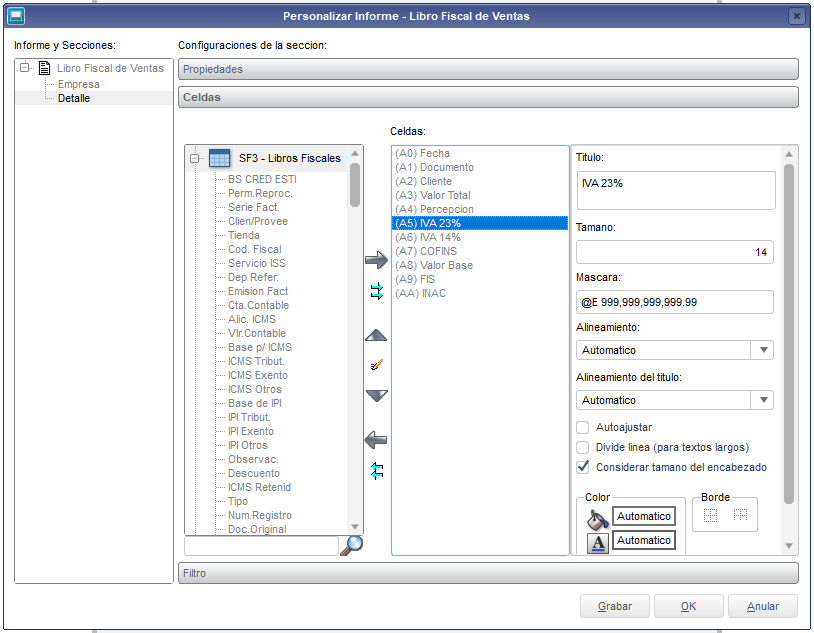Select cell (A6) IVA 14%
The height and width of the screenshot is (633, 814).
click(479, 237)
